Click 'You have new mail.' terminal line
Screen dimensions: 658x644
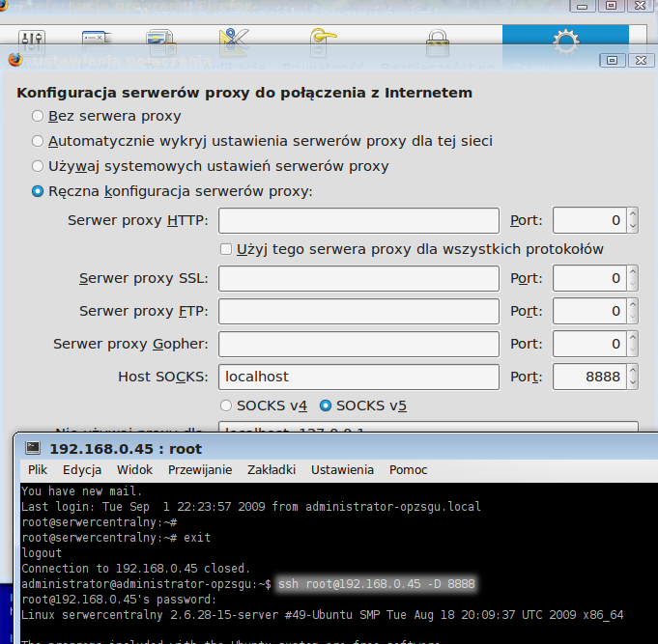[82, 491]
